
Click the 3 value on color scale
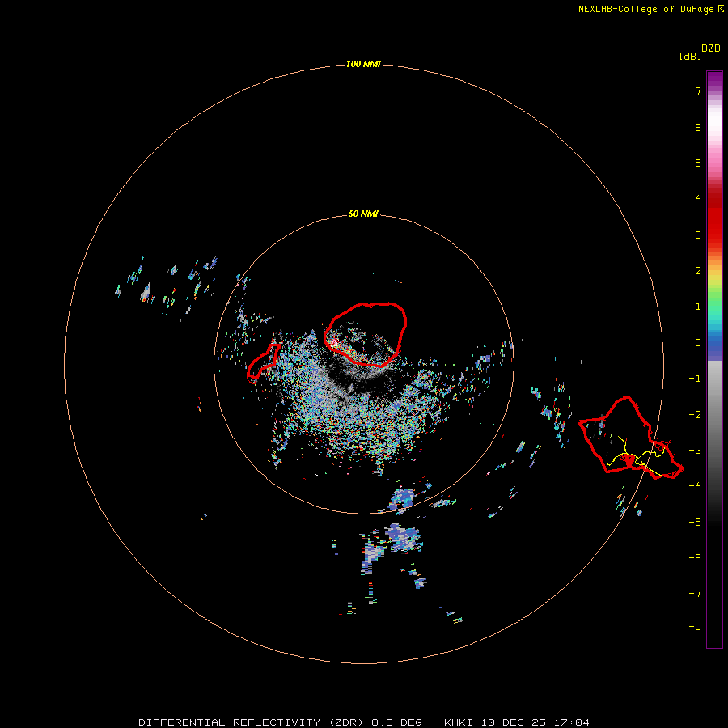tap(698, 235)
